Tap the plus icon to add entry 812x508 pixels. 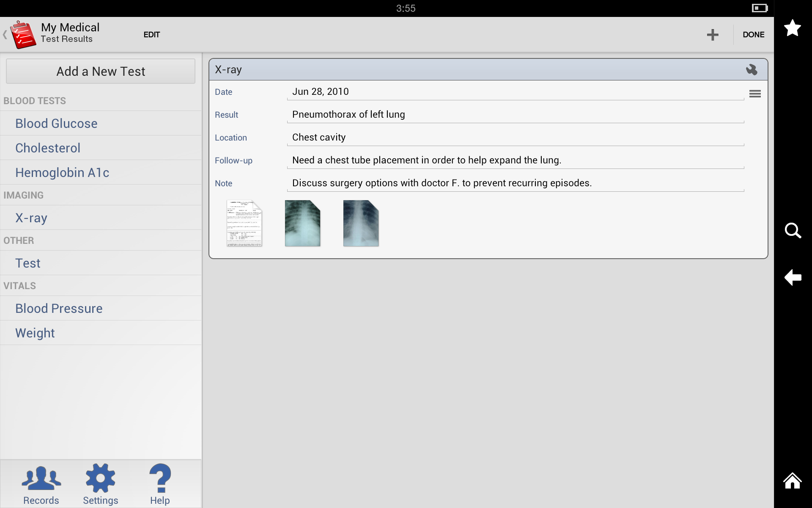click(713, 35)
